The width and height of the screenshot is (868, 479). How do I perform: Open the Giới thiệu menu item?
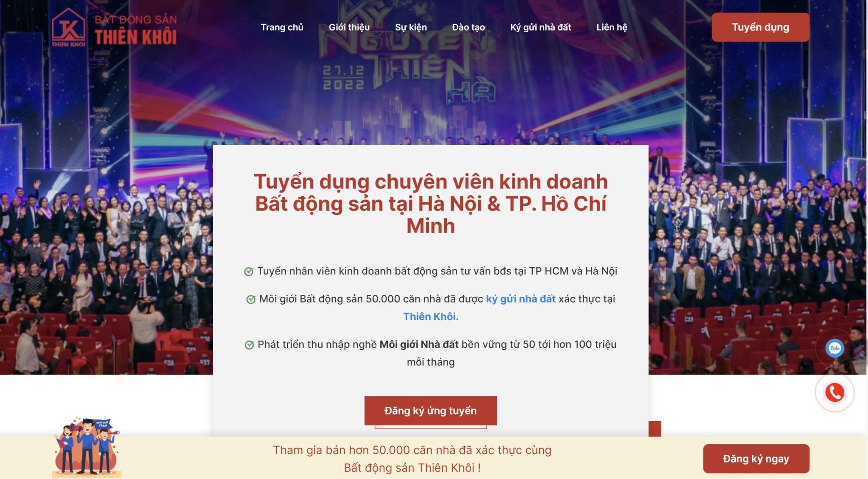(349, 27)
